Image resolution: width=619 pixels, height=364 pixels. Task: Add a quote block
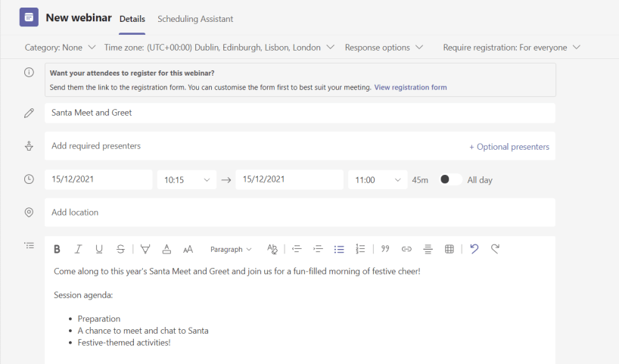[385, 249]
